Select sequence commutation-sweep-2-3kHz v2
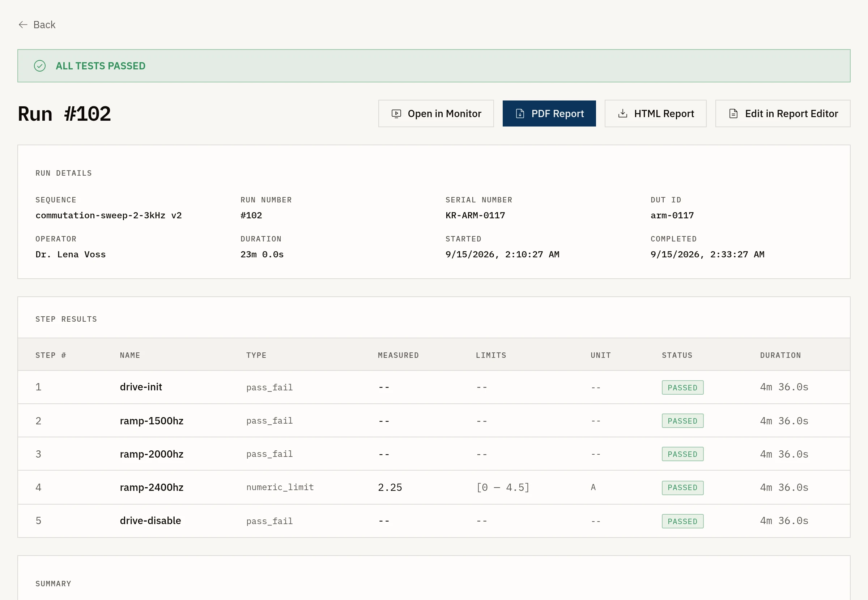 [x=109, y=215]
